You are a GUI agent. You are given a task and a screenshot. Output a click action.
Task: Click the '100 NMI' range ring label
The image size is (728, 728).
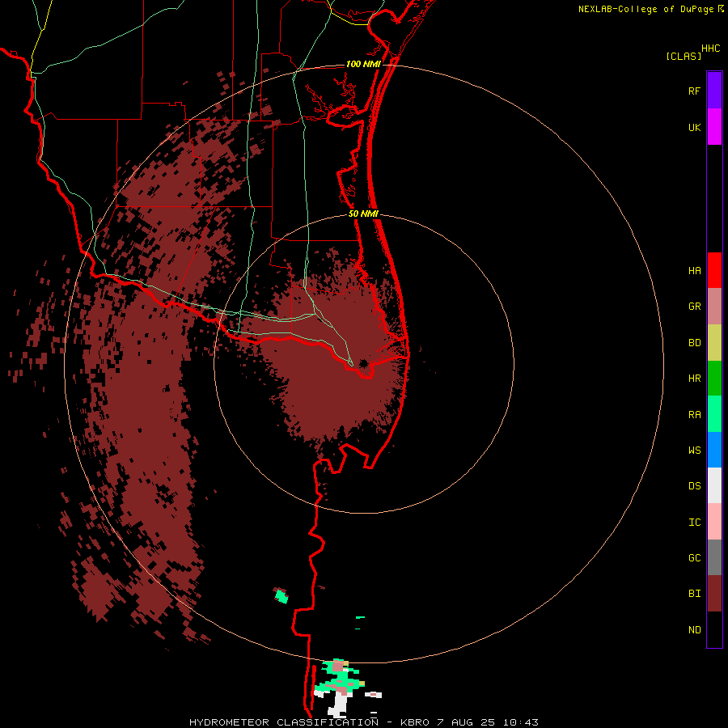click(x=362, y=64)
